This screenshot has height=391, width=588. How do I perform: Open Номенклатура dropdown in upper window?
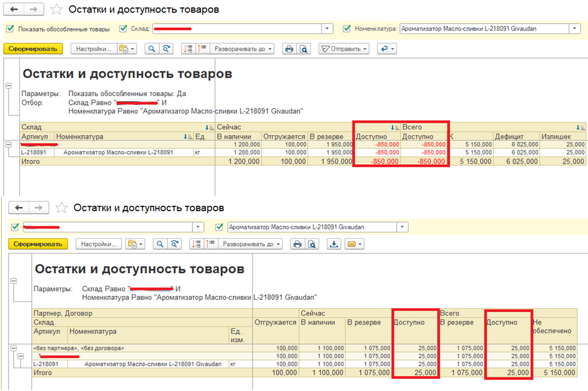click(x=574, y=29)
